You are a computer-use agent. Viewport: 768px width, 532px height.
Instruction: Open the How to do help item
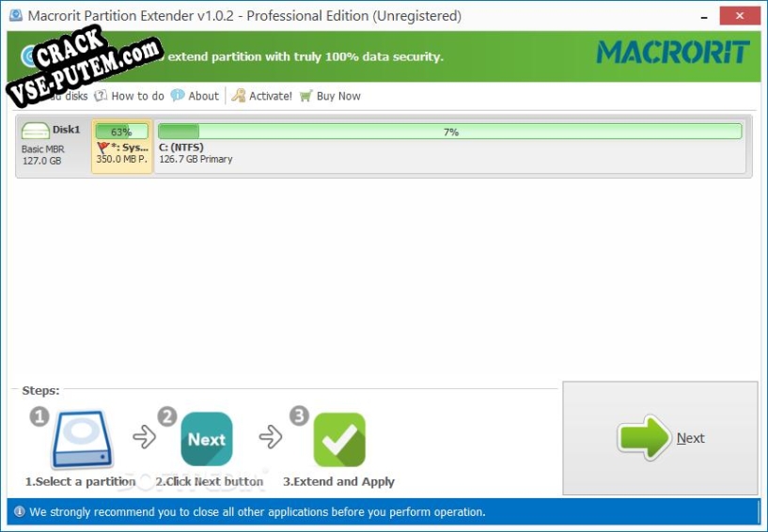(x=130, y=96)
